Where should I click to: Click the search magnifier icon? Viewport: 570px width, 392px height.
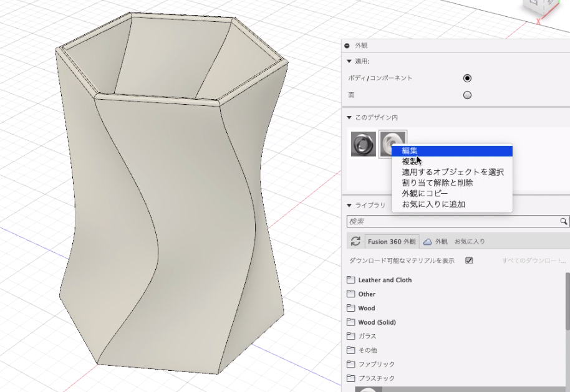pos(564,221)
